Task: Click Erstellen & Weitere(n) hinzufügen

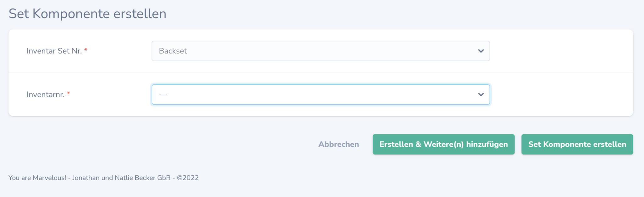Action: [443, 144]
